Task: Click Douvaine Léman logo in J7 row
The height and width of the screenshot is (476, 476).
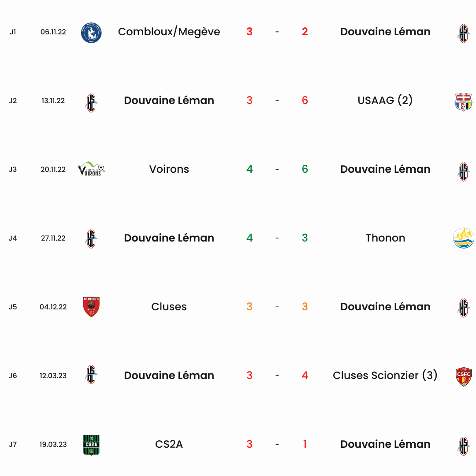Action: pos(463,446)
